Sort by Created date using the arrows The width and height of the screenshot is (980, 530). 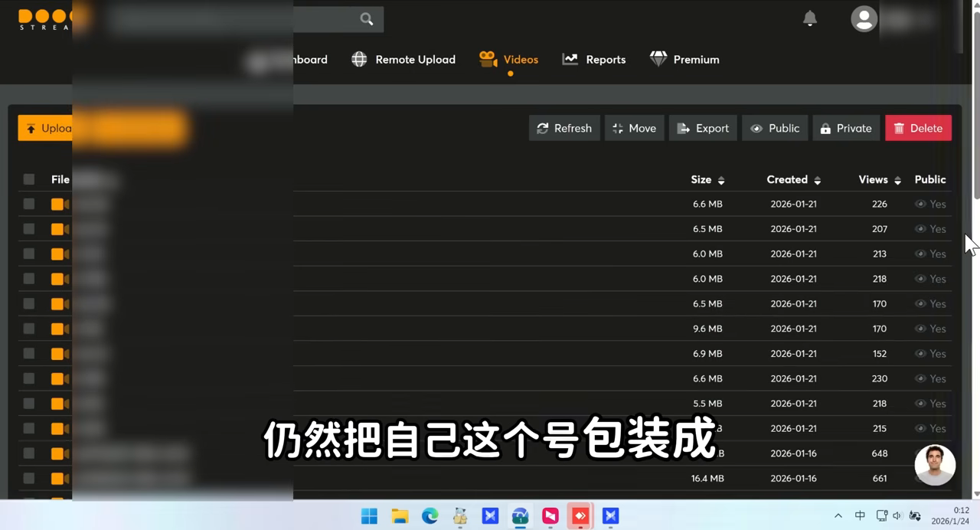pos(817,180)
